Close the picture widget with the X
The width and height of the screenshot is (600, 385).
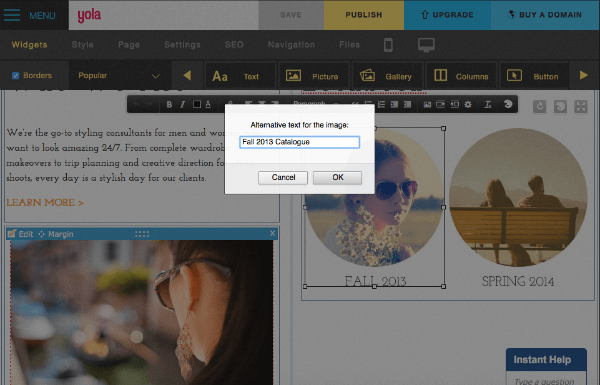coord(272,233)
